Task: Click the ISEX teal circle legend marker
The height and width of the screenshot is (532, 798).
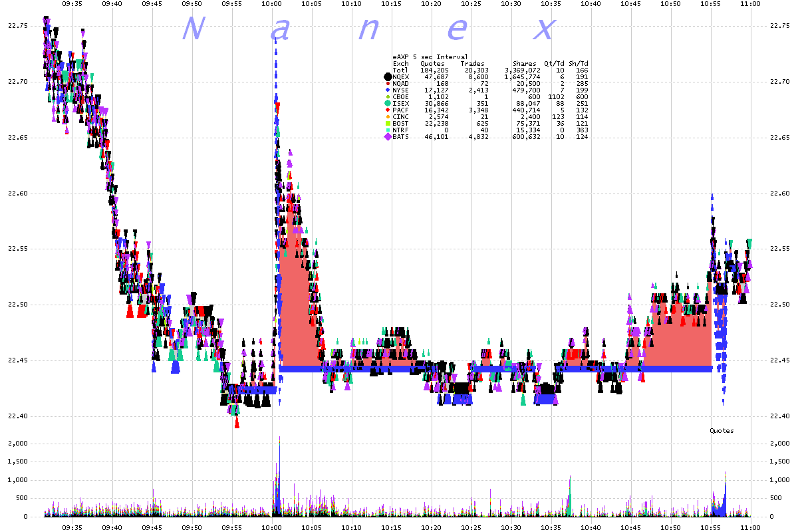Action: pyautogui.click(x=387, y=103)
